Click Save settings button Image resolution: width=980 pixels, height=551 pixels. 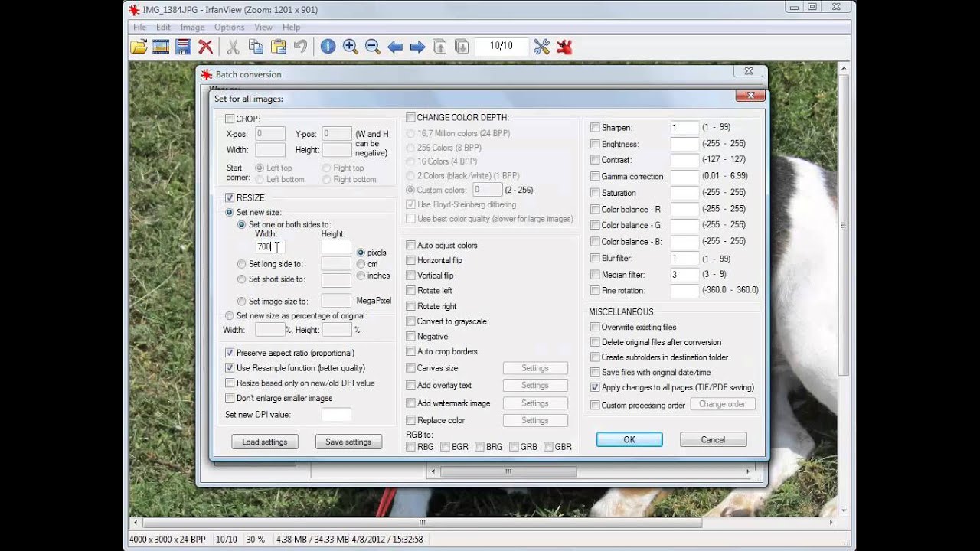348,442
